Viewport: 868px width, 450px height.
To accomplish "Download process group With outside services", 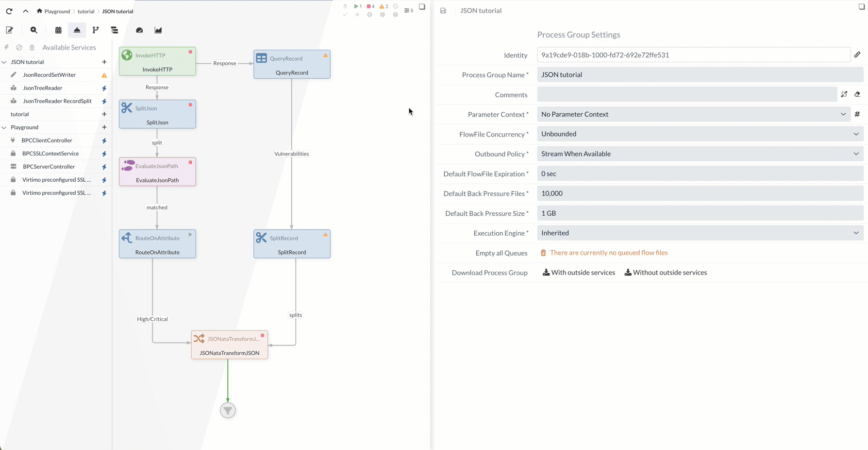I will coord(579,273).
